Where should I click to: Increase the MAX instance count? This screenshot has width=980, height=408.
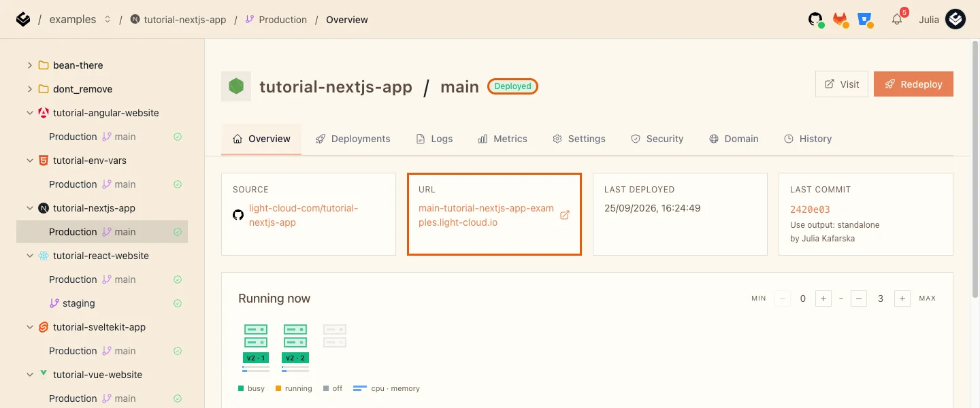click(x=902, y=299)
